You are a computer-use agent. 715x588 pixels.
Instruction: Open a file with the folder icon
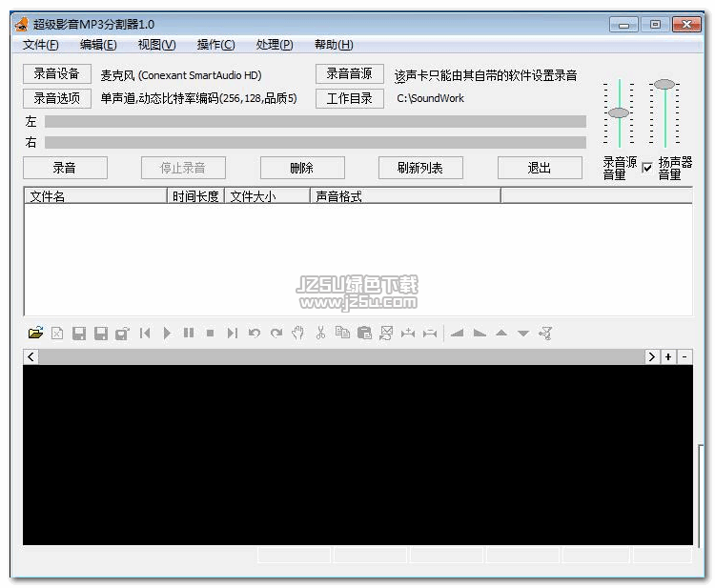pos(35,334)
